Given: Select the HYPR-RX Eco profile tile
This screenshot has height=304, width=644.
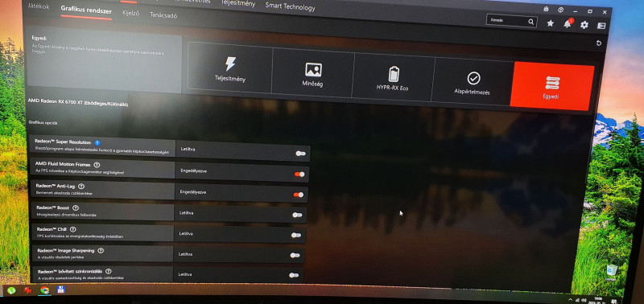Looking at the screenshot, I should 393,77.
